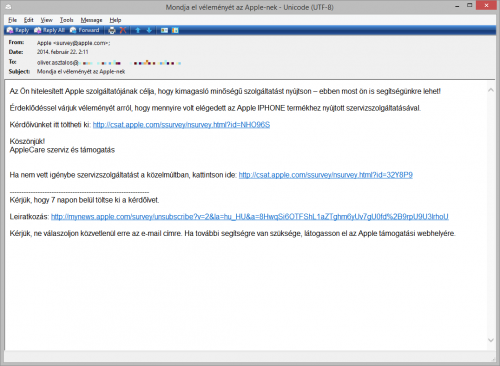Go to the next message via the down arrow

click(149, 30)
